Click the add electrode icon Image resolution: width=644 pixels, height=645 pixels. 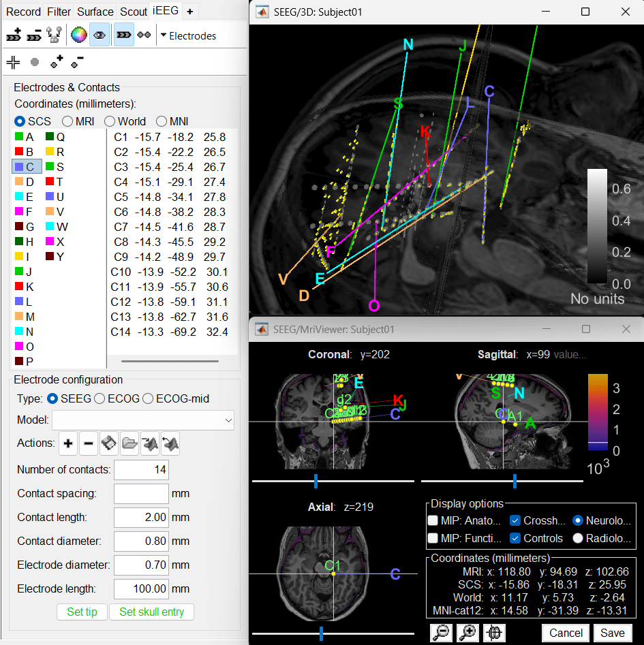14,36
